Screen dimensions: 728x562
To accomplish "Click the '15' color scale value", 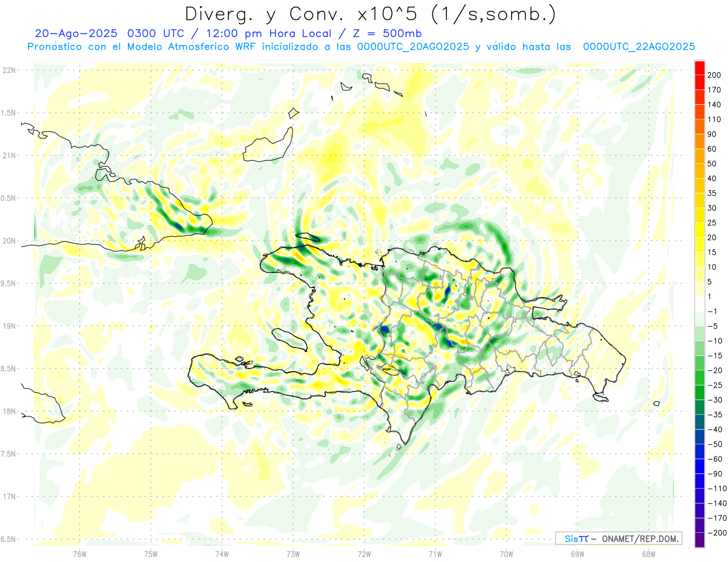I will point(713,252).
